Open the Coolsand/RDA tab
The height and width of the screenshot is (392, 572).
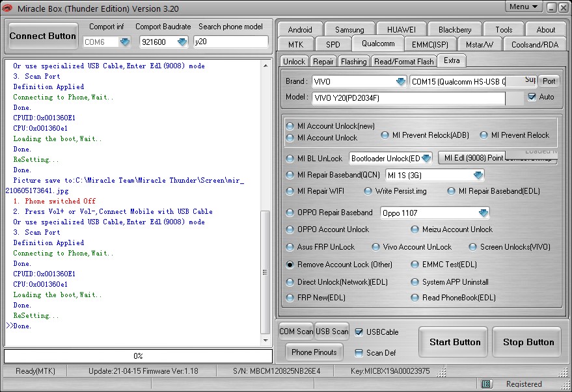coord(535,44)
